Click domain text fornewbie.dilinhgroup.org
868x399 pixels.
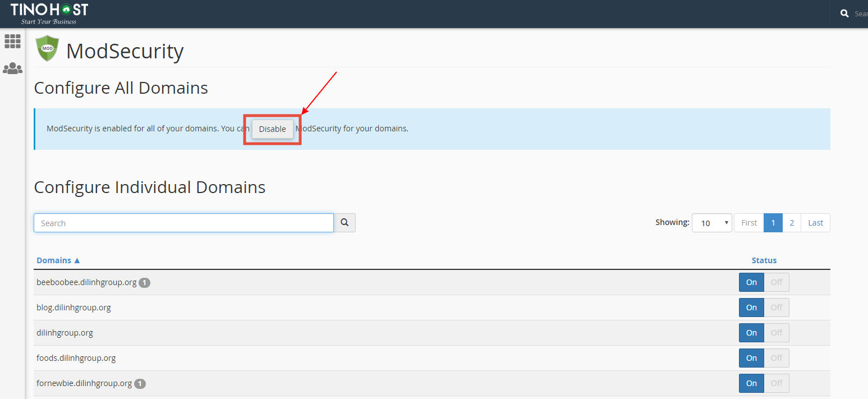[x=84, y=383]
